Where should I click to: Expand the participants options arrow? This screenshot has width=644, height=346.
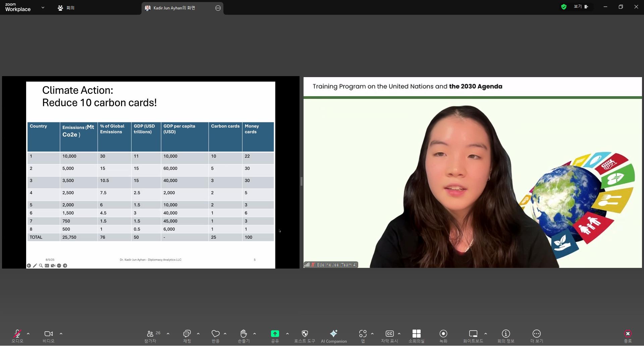point(168,334)
